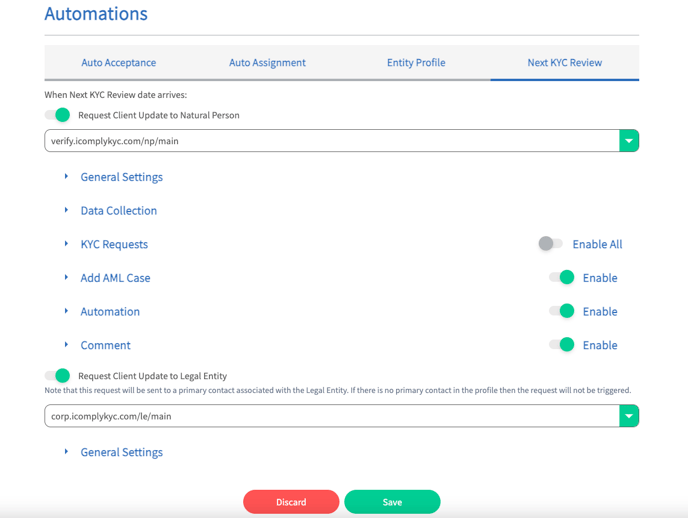This screenshot has height=518, width=688.
Task: Turn off the Comment Enable toggle
Action: (562, 345)
